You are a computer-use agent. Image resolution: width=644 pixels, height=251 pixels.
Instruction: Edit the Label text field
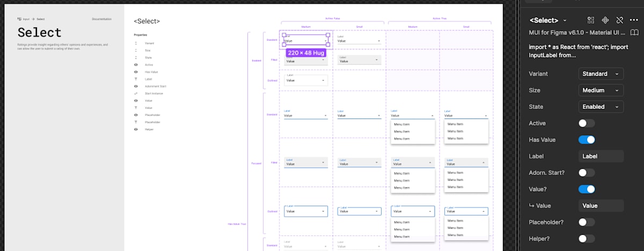click(601, 156)
